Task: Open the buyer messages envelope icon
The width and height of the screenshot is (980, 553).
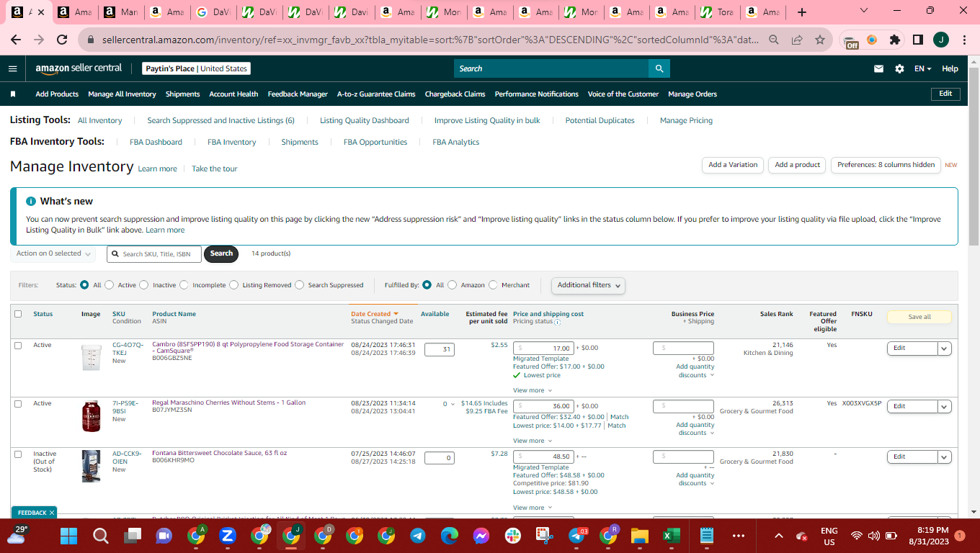Action: click(878, 68)
